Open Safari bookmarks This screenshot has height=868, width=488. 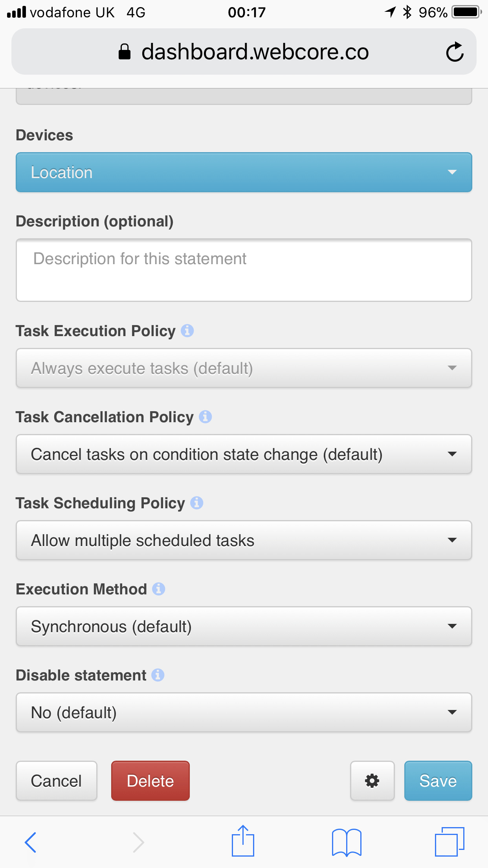pos(347,842)
